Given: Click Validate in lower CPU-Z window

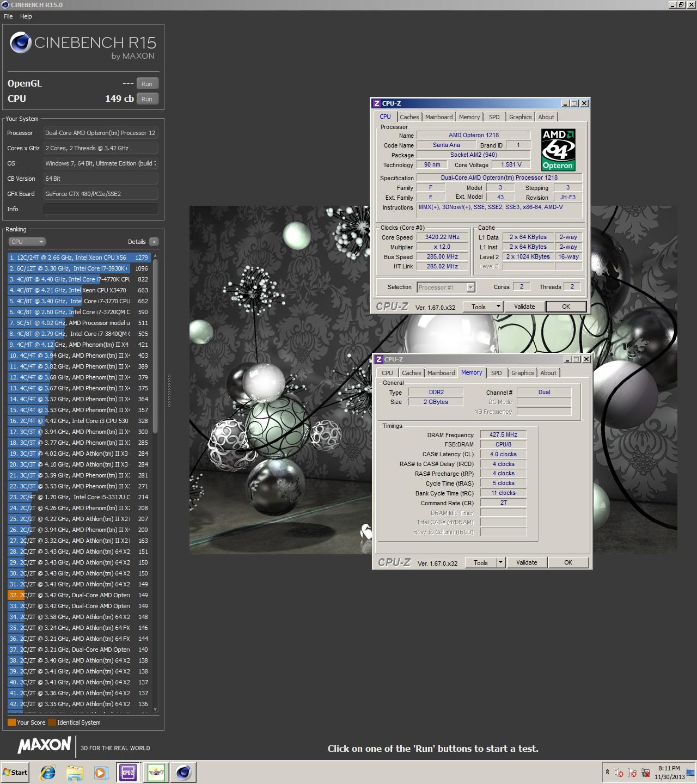Looking at the screenshot, I should click(527, 563).
